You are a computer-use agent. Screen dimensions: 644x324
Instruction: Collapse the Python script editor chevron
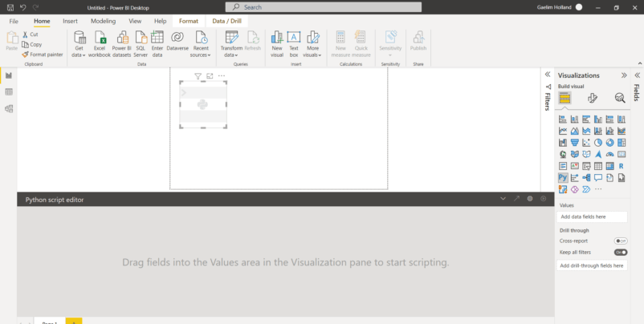[x=503, y=199]
